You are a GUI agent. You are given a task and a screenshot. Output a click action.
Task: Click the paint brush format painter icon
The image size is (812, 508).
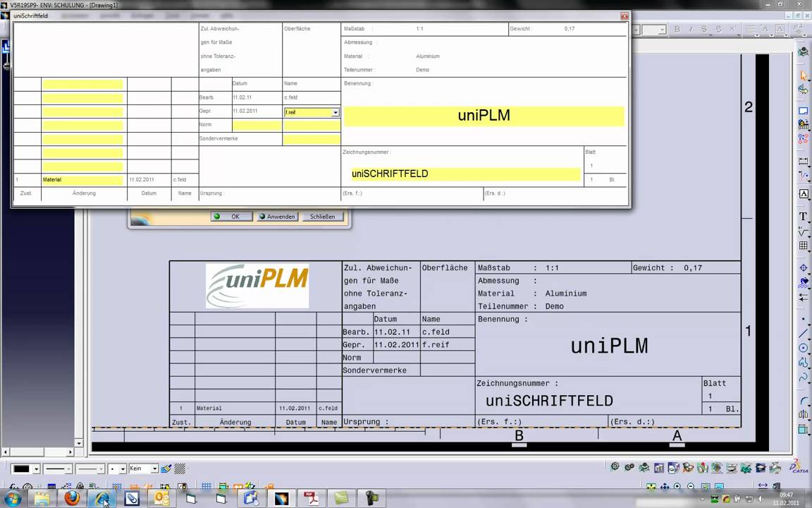click(x=166, y=468)
